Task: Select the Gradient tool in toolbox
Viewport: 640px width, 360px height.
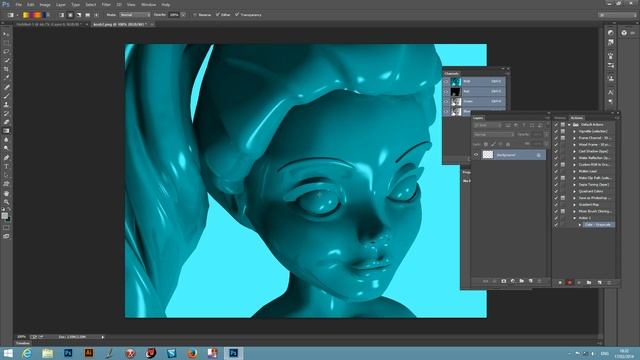Action: (6, 131)
